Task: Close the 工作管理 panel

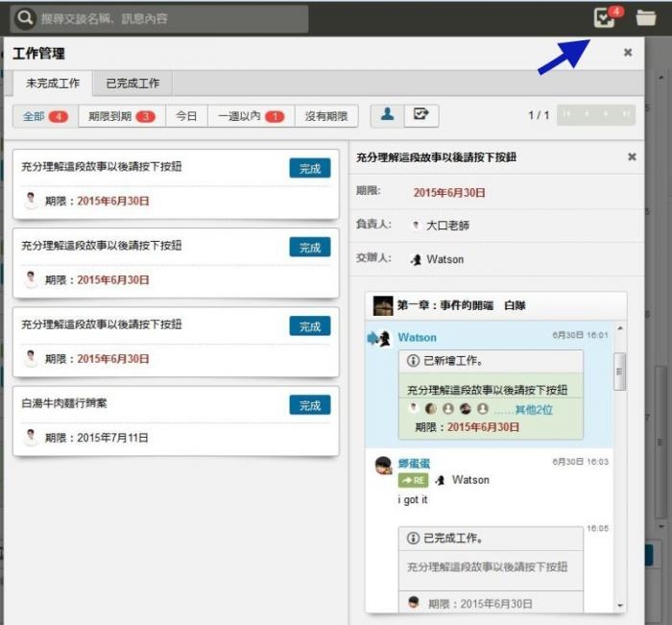Action: click(628, 52)
